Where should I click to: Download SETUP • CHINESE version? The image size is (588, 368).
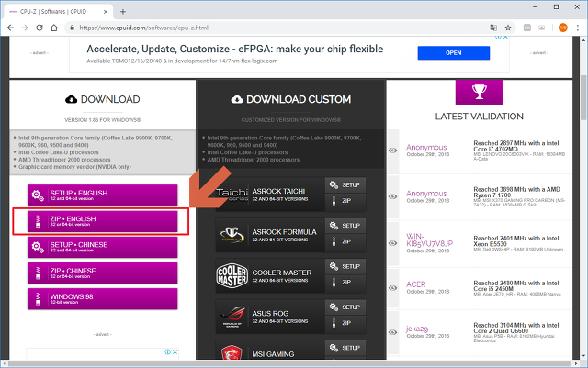102,247
